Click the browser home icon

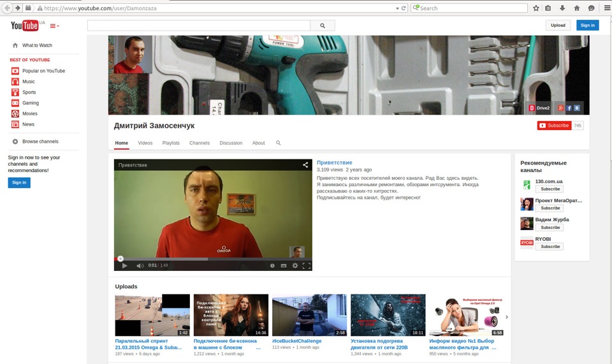577,8
